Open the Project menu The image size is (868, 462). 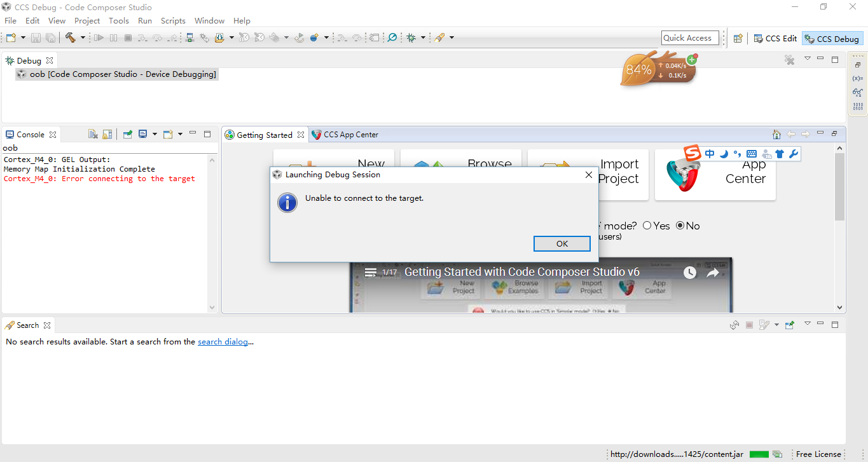point(87,20)
